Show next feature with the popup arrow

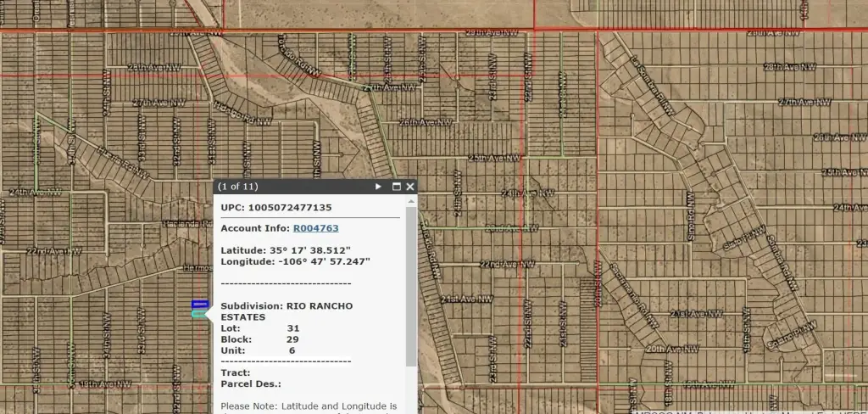coord(379,187)
